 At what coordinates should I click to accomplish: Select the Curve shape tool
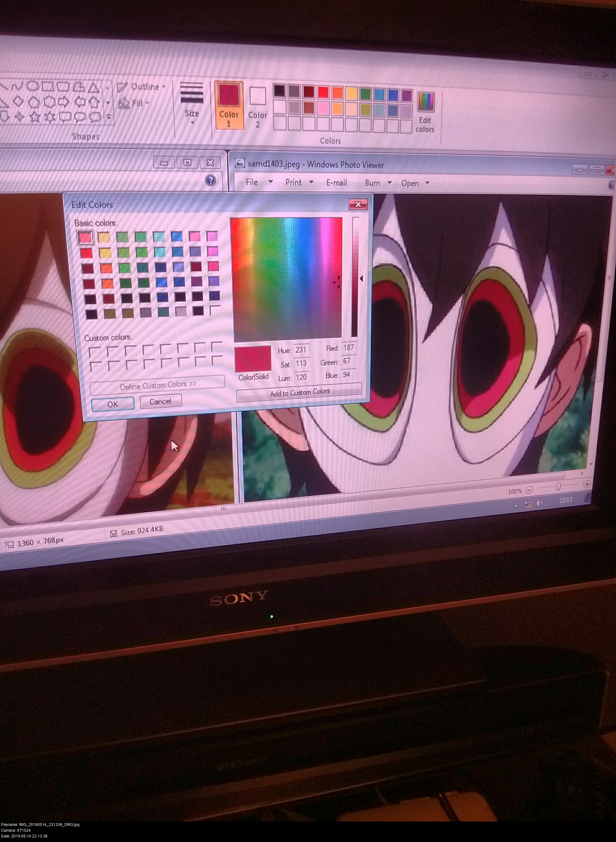[x=17, y=87]
